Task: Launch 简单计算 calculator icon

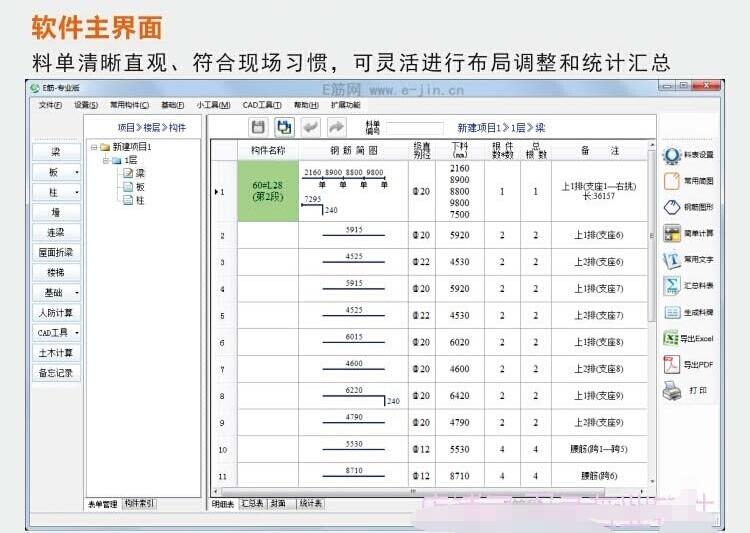Action: point(671,234)
